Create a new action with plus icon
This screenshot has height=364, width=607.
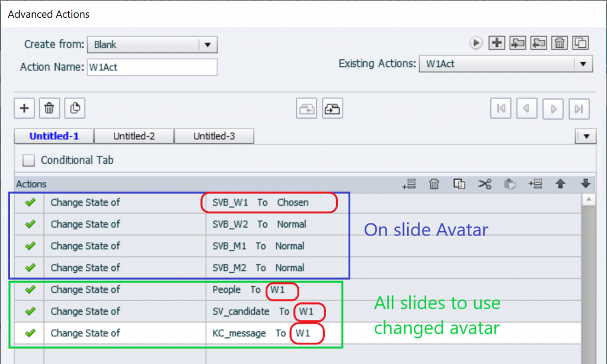point(497,43)
